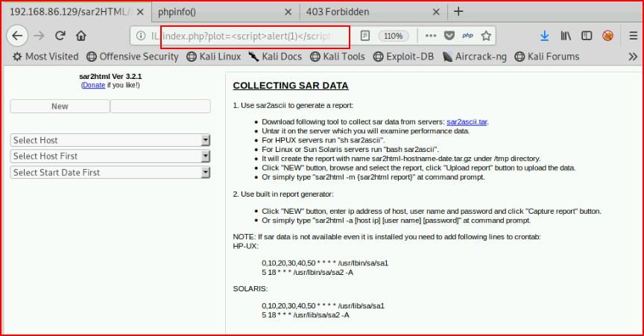Click the orange blocker extension icon
The height and width of the screenshot is (336, 644).
coord(608,36)
